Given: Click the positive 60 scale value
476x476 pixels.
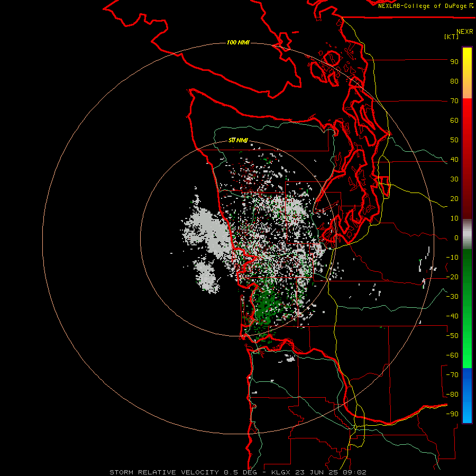Looking at the screenshot, I should point(454,121).
